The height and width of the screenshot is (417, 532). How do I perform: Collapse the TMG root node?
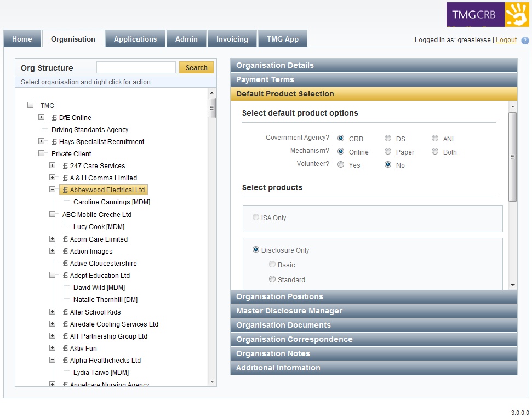pyautogui.click(x=30, y=105)
